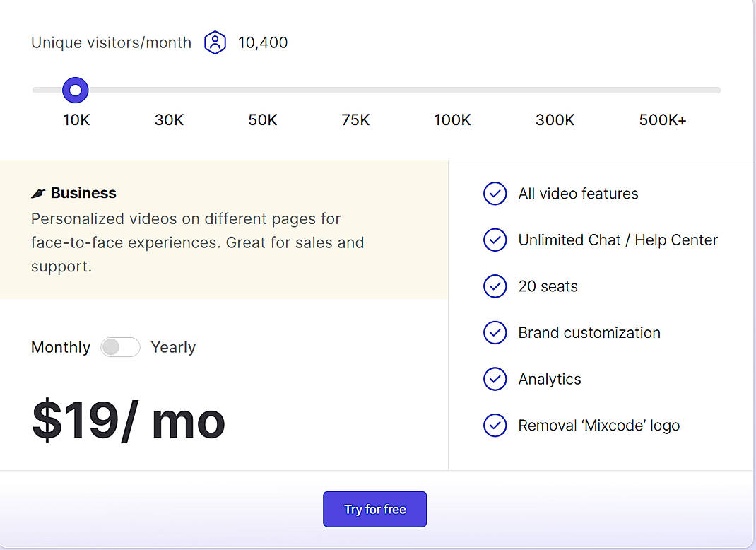The width and height of the screenshot is (756, 550).
Task: Click the checkmark beside All video features
Action: click(495, 194)
